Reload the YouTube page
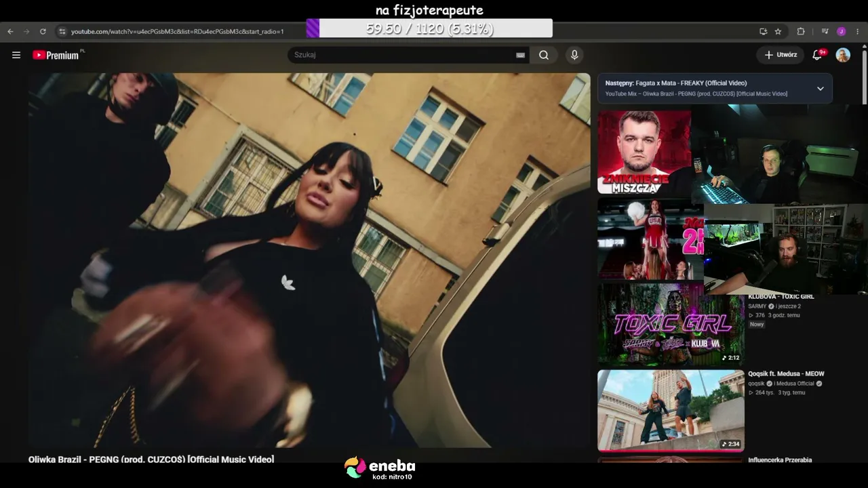Image resolution: width=868 pixels, height=488 pixels. click(43, 31)
